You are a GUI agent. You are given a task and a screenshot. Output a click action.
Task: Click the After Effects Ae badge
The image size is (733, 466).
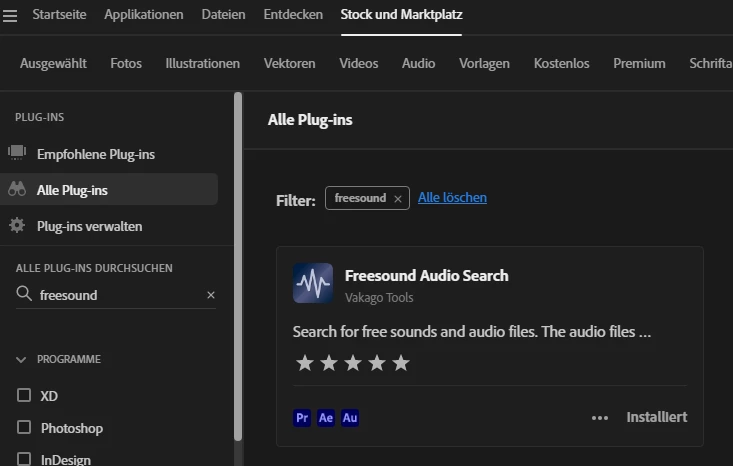pos(326,417)
